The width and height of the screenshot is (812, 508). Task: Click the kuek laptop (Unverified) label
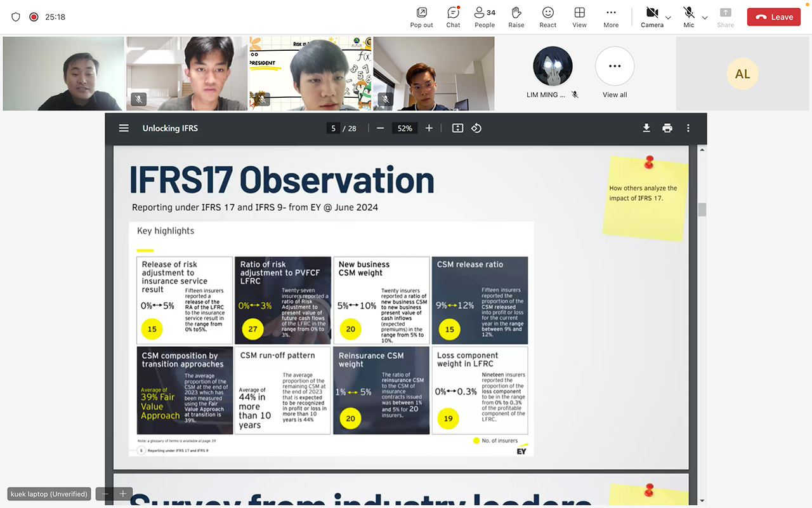click(x=49, y=494)
